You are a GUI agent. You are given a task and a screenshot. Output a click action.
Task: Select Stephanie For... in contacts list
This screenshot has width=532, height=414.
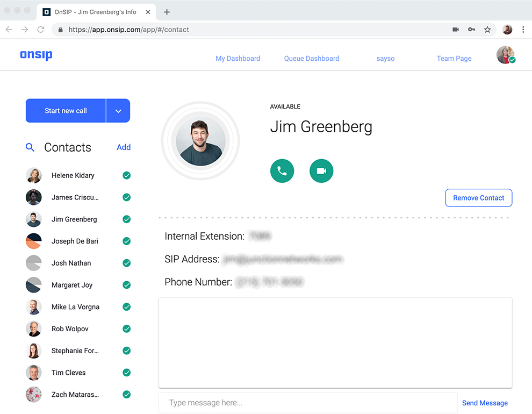(x=78, y=351)
